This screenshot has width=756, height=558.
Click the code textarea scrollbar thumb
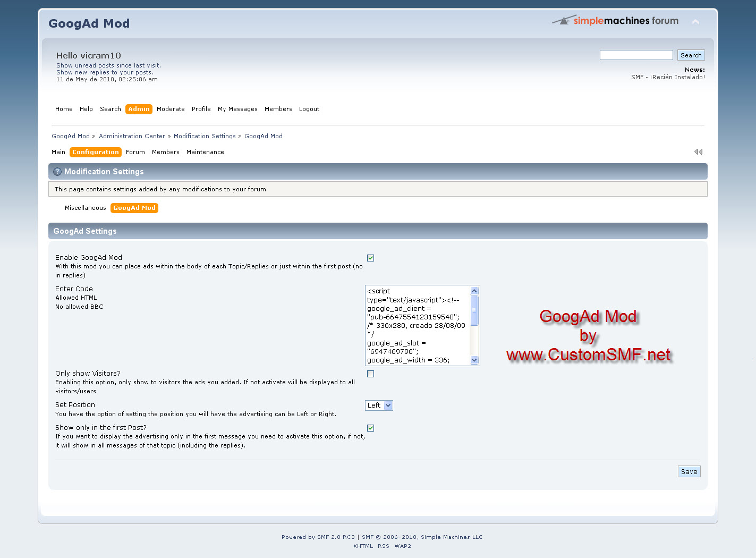point(474,310)
